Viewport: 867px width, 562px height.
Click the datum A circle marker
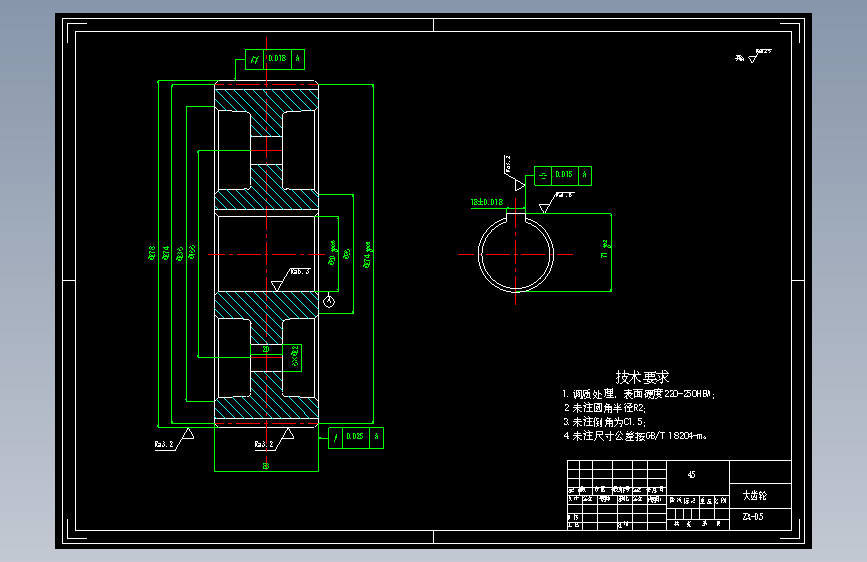click(329, 301)
